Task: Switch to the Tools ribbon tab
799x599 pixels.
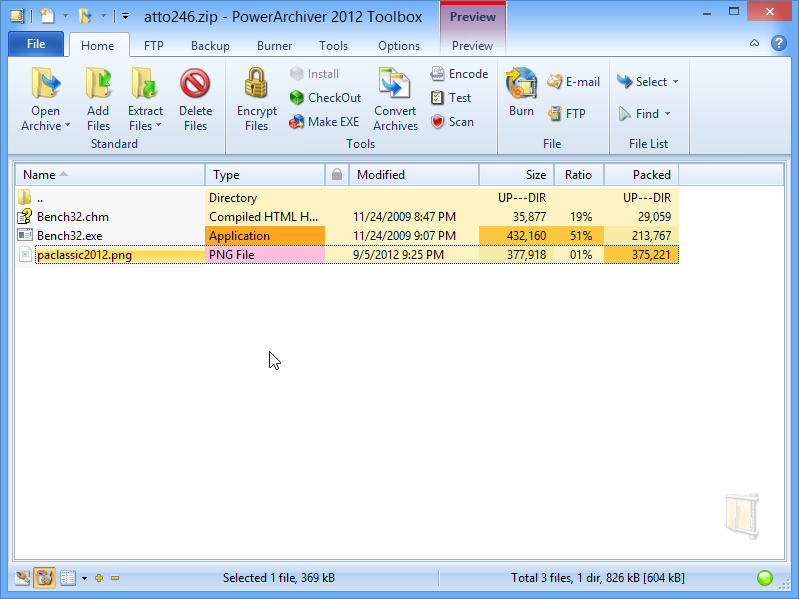Action: [x=333, y=45]
